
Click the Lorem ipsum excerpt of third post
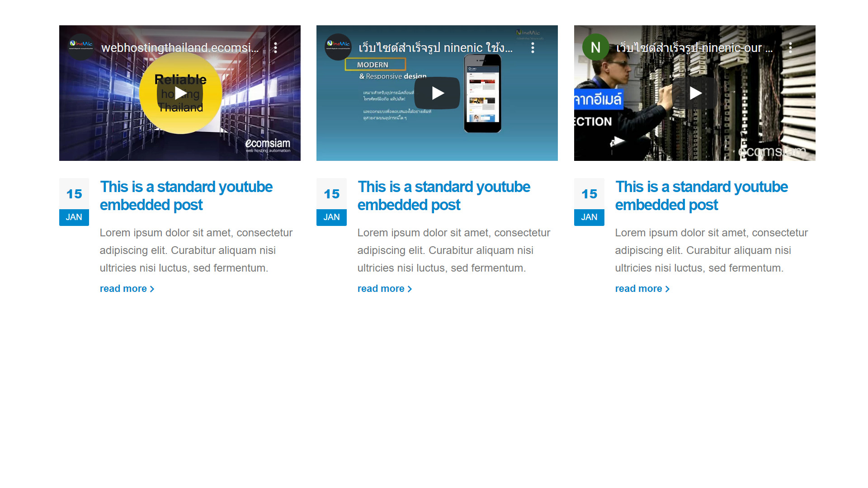coord(712,250)
